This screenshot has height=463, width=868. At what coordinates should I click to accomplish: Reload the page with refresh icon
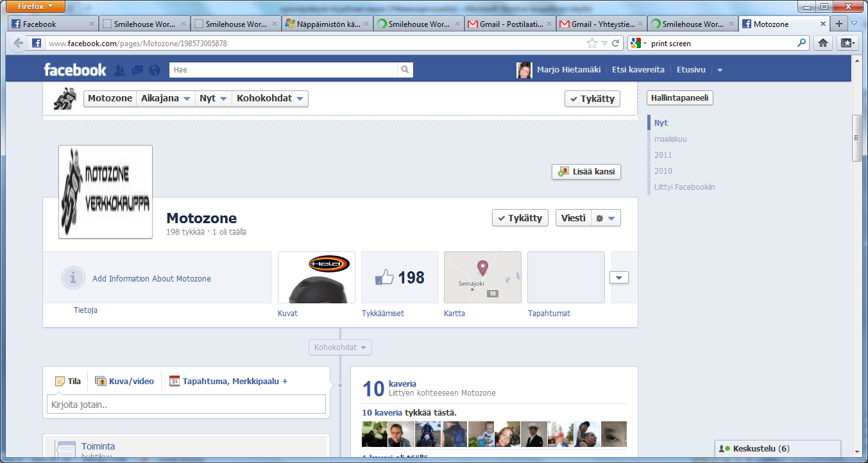pyautogui.click(x=615, y=44)
